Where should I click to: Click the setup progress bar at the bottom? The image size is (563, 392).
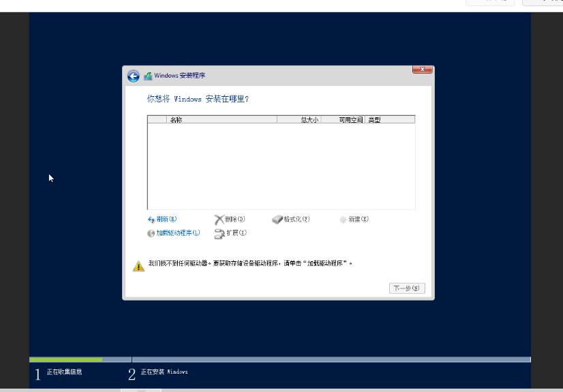pos(280,359)
